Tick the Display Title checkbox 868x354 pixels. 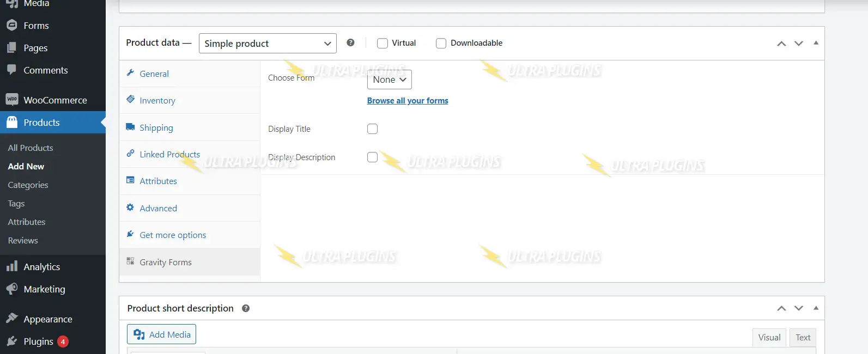pyautogui.click(x=372, y=129)
